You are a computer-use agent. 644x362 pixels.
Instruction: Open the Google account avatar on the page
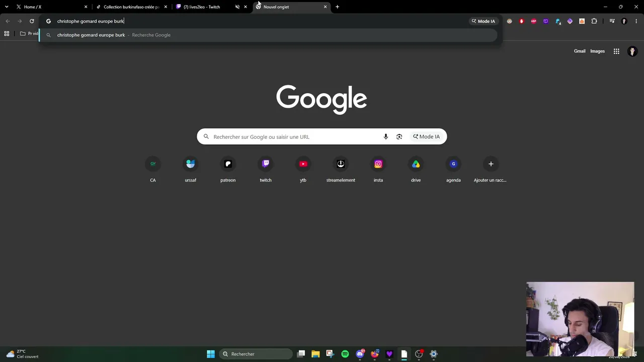pyautogui.click(x=632, y=51)
